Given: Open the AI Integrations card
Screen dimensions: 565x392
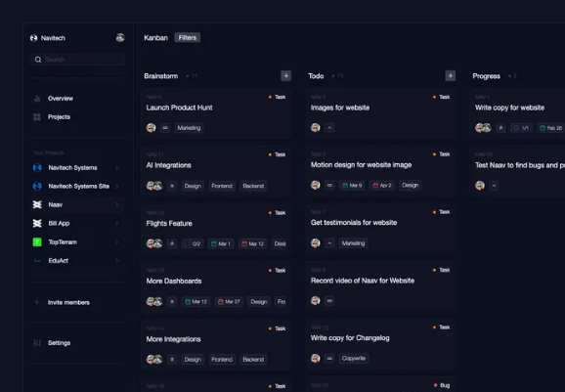Looking at the screenshot, I should [216, 171].
